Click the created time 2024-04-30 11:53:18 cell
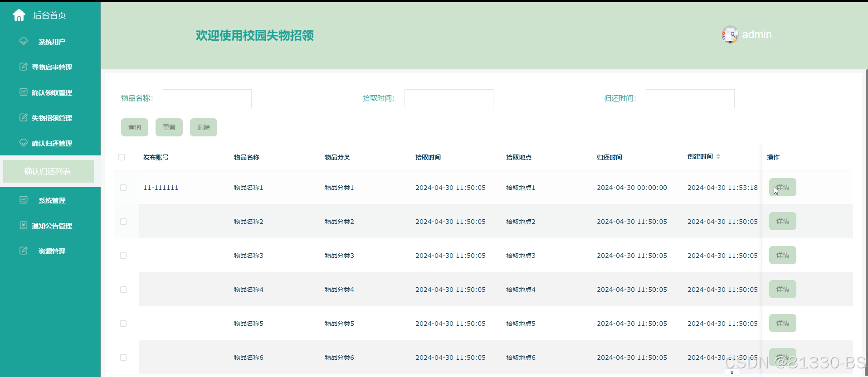This screenshot has height=377, width=868. click(x=722, y=188)
